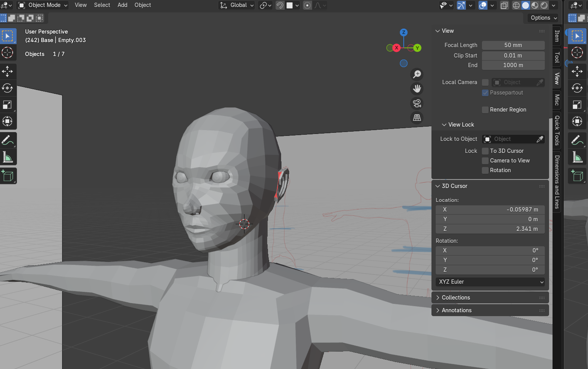Click the 3D cursor Z location field

click(490, 229)
